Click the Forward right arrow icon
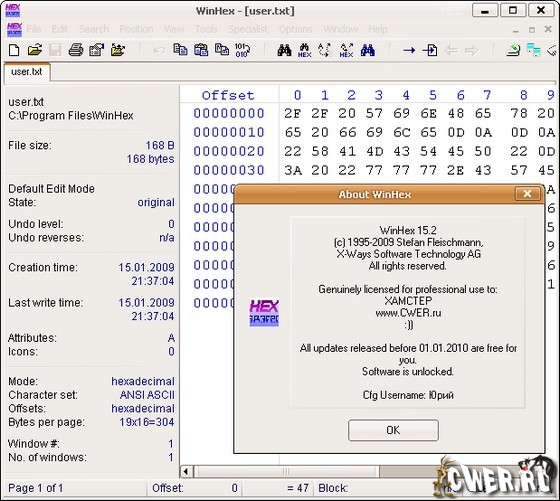Screen dimensions: 560x501 [x=471, y=50]
